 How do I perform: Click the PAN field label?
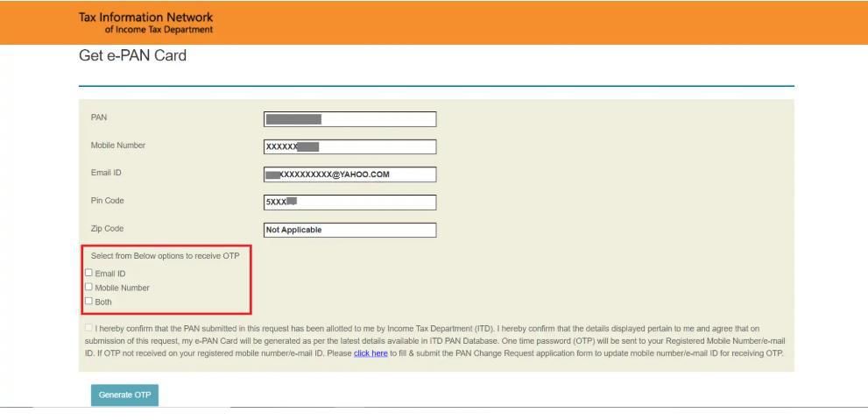pos(99,117)
